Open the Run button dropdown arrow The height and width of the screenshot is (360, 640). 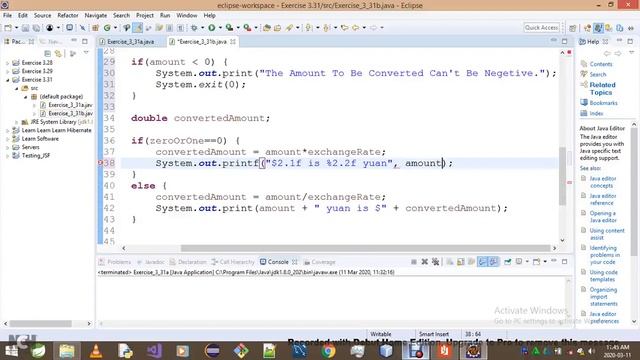[220, 28]
